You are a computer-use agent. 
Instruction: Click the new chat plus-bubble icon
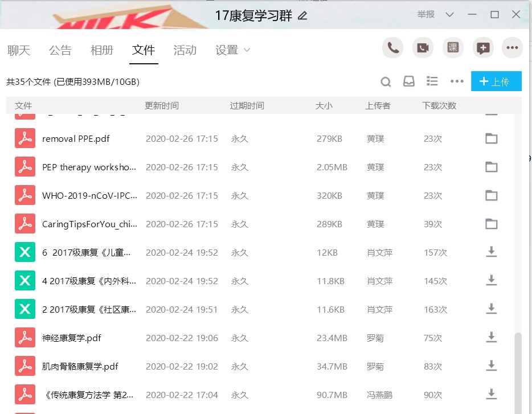coord(483,48)
